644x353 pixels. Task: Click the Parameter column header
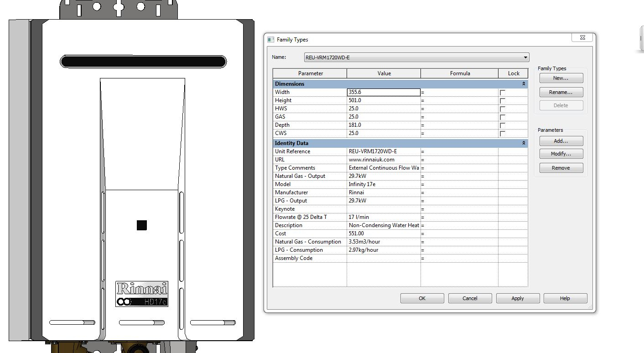[x=310, y=73]
